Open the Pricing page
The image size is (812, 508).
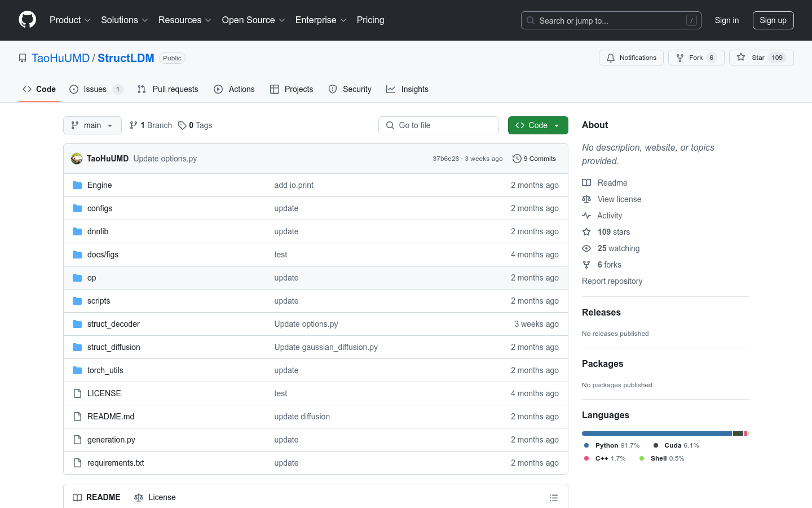(x=370, y=20)
